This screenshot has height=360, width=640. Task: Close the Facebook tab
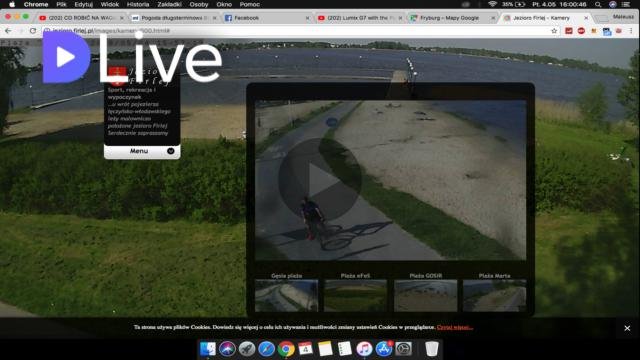(307, 18)
